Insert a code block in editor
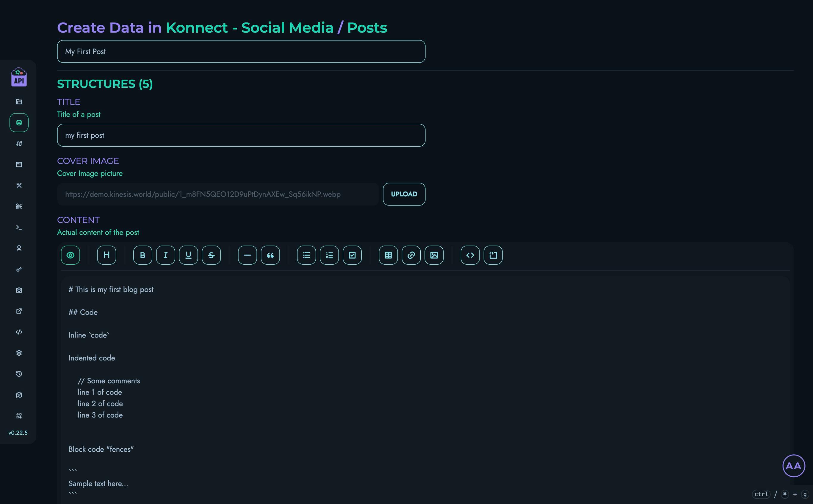The image size is (813, 504). pos(493,255)
